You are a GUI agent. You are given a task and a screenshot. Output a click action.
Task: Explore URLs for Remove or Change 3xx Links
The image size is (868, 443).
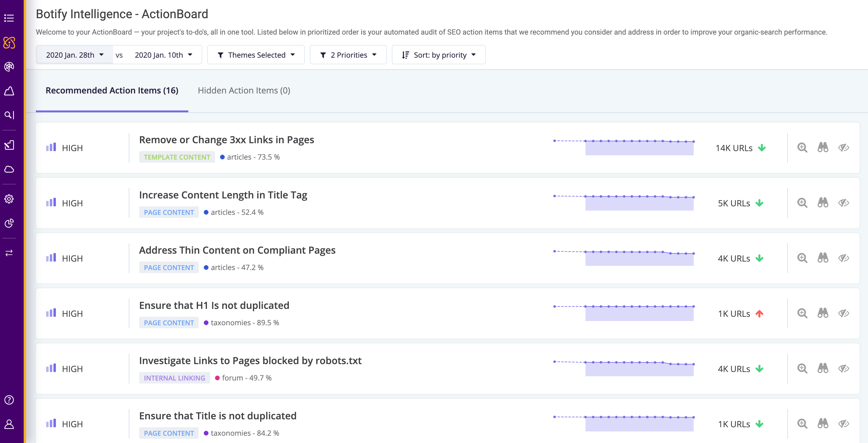(823, 147)
